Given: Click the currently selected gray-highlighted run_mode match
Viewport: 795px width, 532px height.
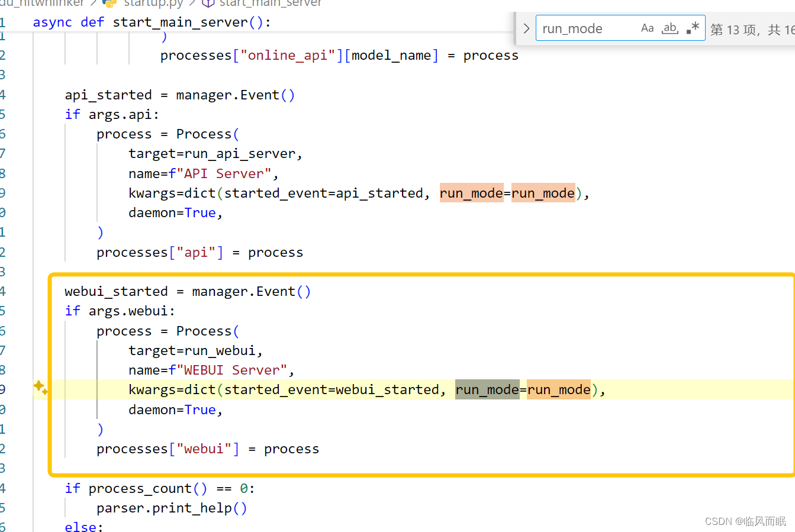Looking at the screenshot, I should tap(487, 390).
